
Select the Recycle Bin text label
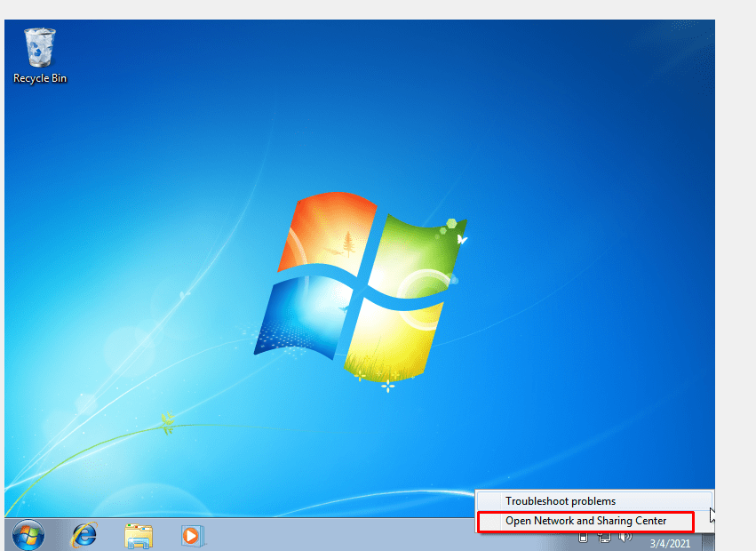40,78
